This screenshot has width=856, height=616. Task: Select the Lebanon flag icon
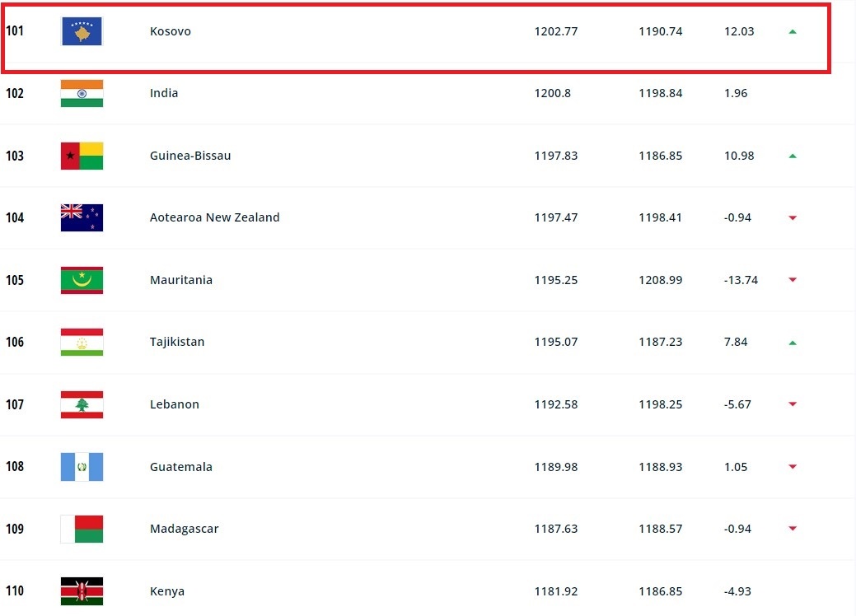pyautogui.click(x=82, y=404)
